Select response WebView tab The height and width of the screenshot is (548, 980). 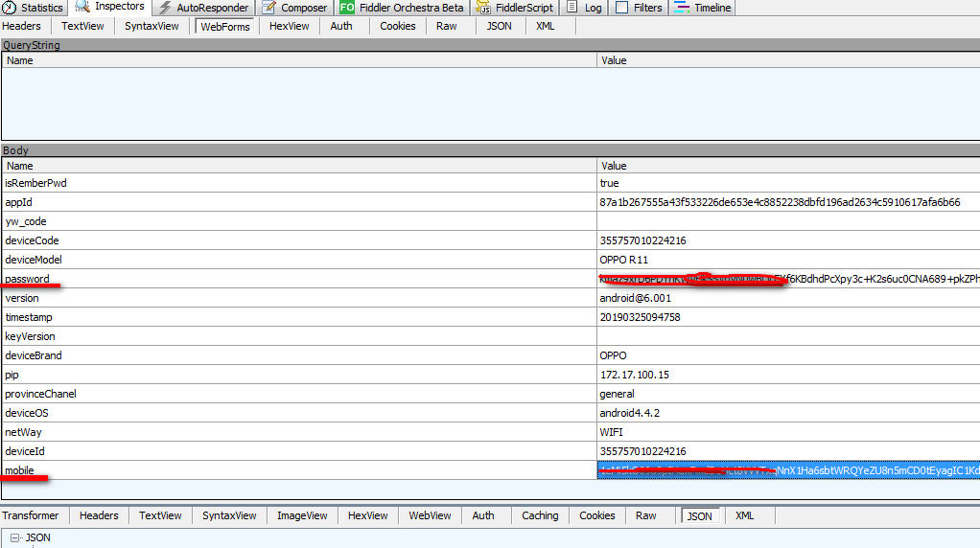coord(430,515)
